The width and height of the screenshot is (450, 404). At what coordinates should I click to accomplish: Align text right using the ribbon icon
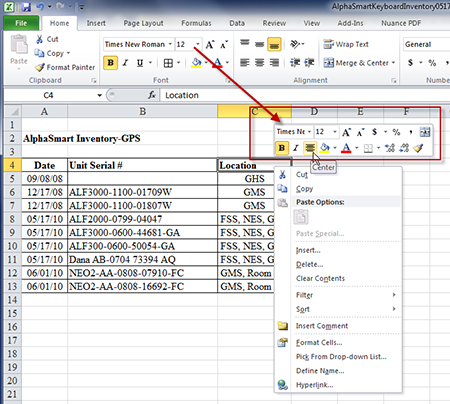point(274,62)
